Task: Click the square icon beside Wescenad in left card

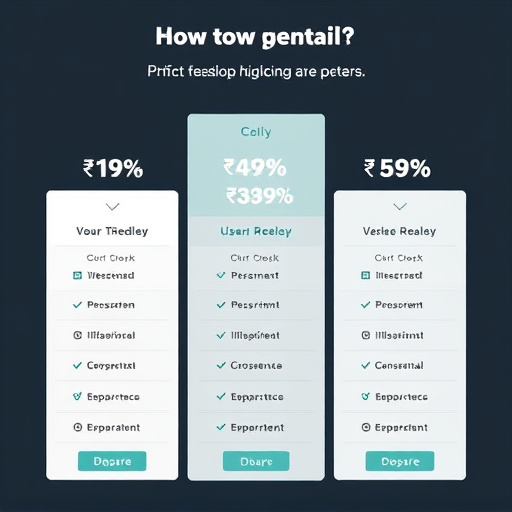Action: click(x=77, y=275)
